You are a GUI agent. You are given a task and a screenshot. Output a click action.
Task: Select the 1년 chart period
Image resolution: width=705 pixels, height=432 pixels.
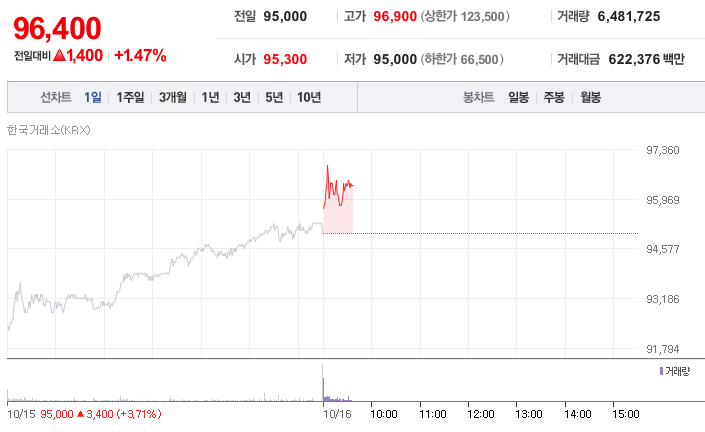point(210,97)
